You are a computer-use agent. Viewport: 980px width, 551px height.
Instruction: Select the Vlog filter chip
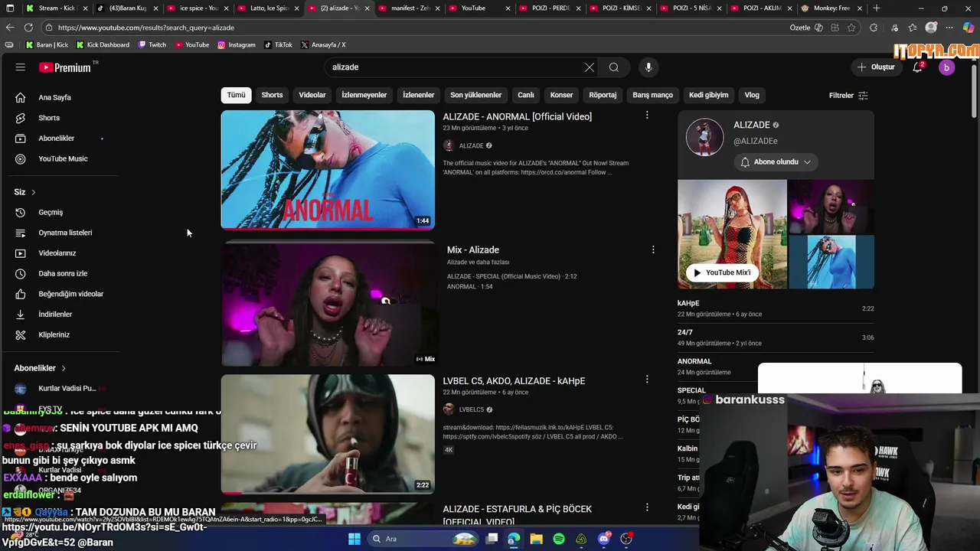752,95
